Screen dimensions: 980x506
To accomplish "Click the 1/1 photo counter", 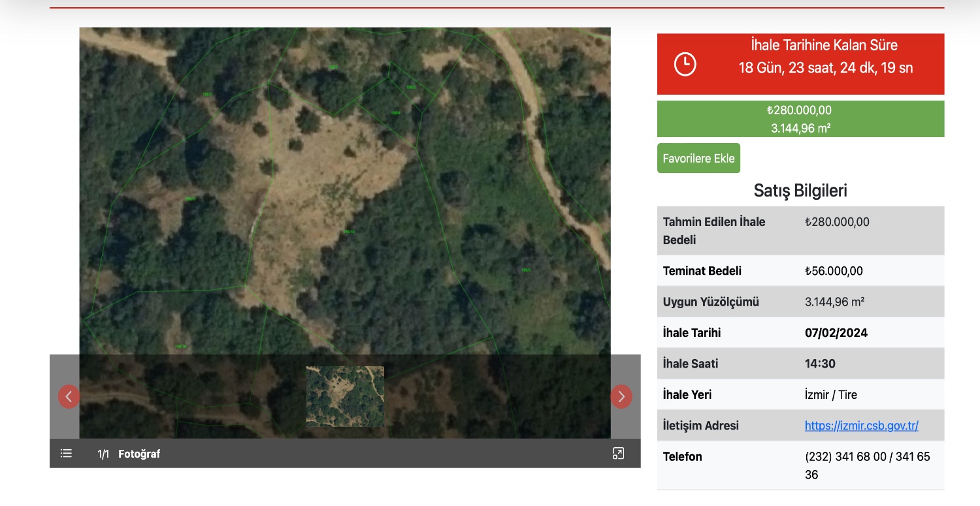I will point(103,454).
